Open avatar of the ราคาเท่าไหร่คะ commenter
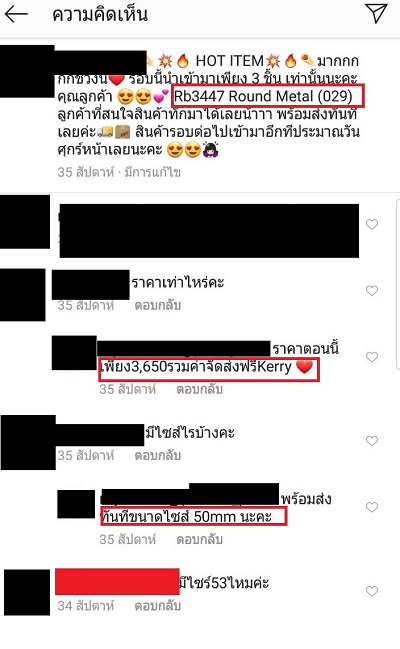 click(x=23, y=294)
